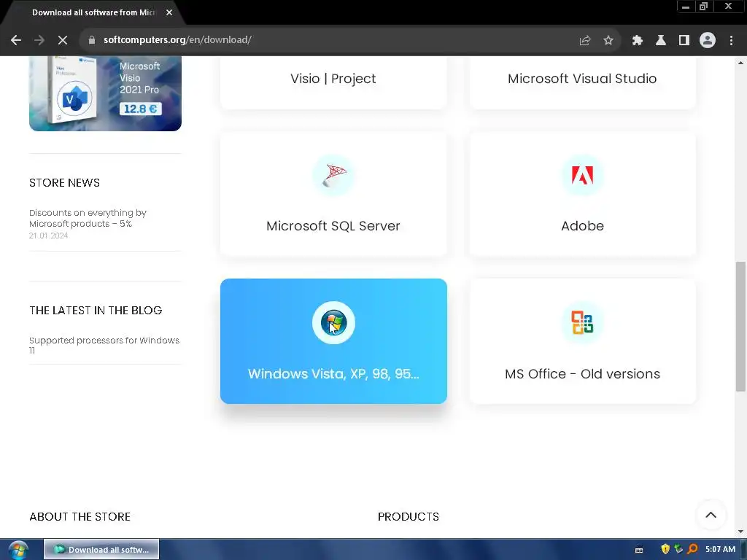Click the padlock site info icon
The image size is (747, 560).
pyautogui.click(x=92, y=40)
